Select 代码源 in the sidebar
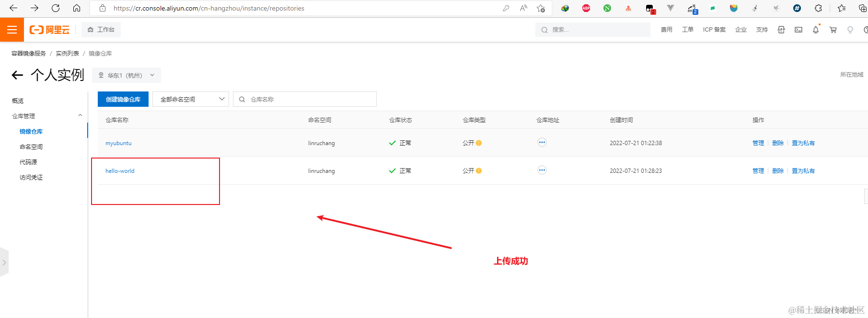868x318 pixels. [28, 162]
